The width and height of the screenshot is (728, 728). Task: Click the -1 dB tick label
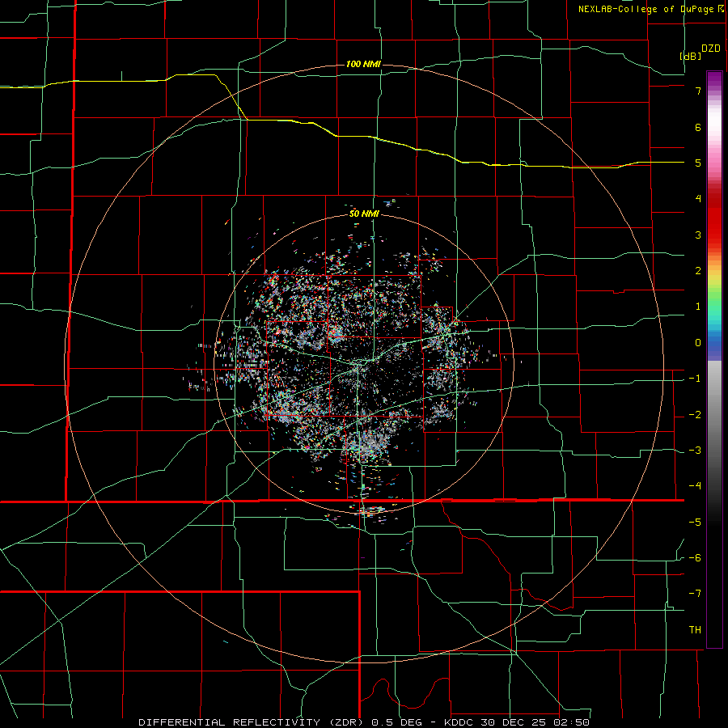(x=695, y=379)
